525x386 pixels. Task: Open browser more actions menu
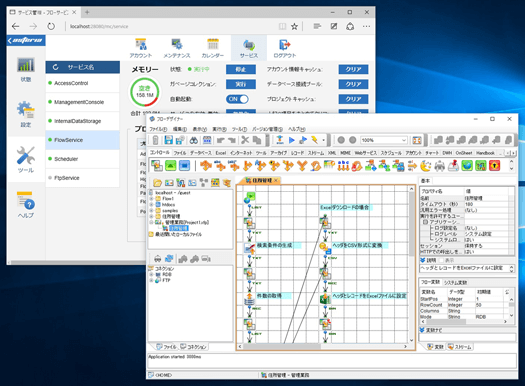coord(366,26)
